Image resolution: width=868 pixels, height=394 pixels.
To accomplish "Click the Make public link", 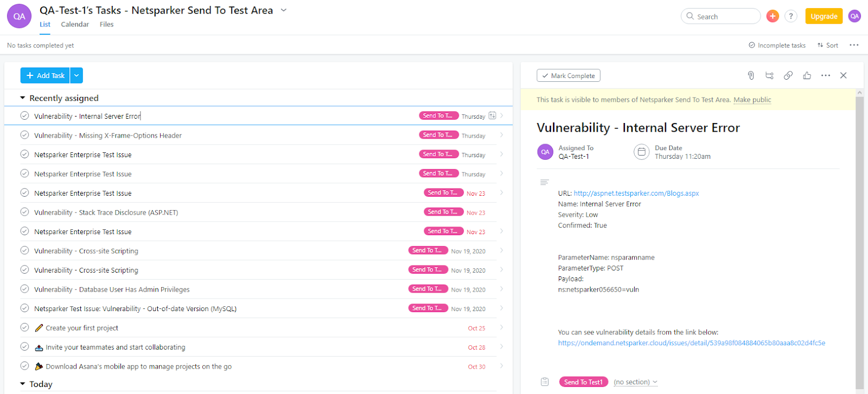I will click(752, 100).
